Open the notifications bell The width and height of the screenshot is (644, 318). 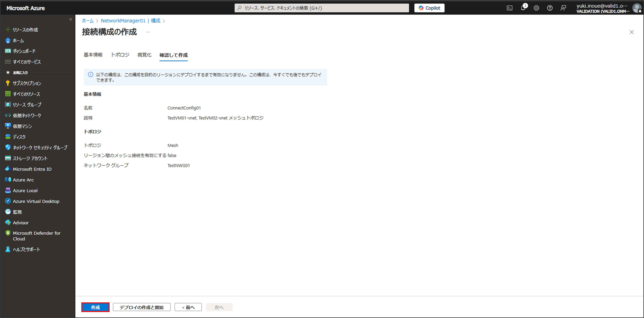(523, 8)
